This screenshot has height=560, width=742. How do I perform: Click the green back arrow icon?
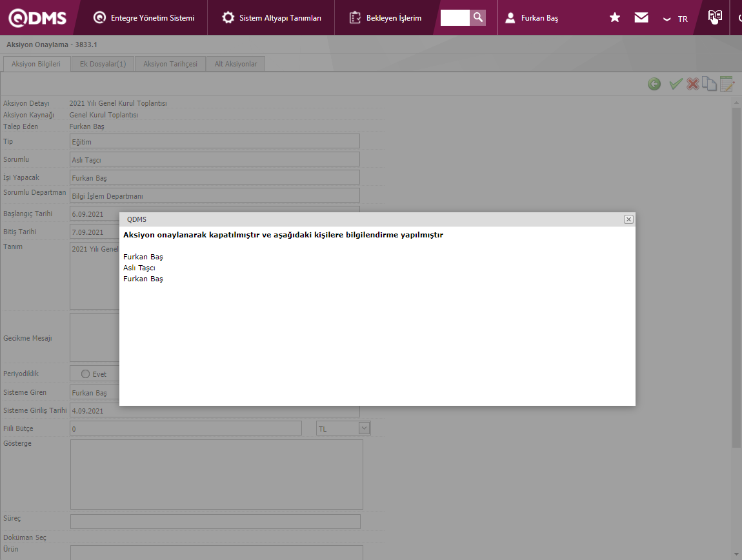(654, 84)
